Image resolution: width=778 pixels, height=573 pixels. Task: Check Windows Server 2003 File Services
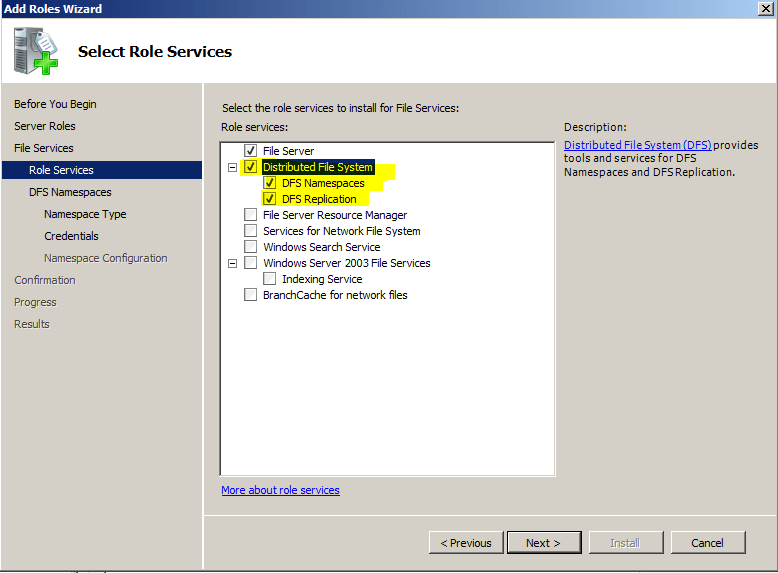coord(251,262)
